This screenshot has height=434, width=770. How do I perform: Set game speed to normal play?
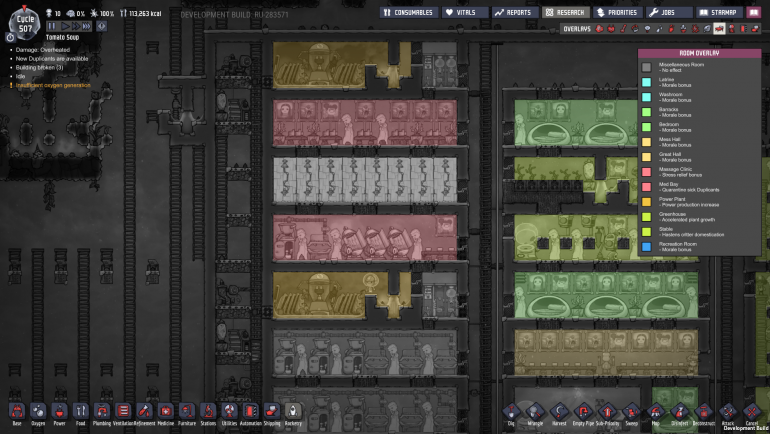click(x=65, y=26)
